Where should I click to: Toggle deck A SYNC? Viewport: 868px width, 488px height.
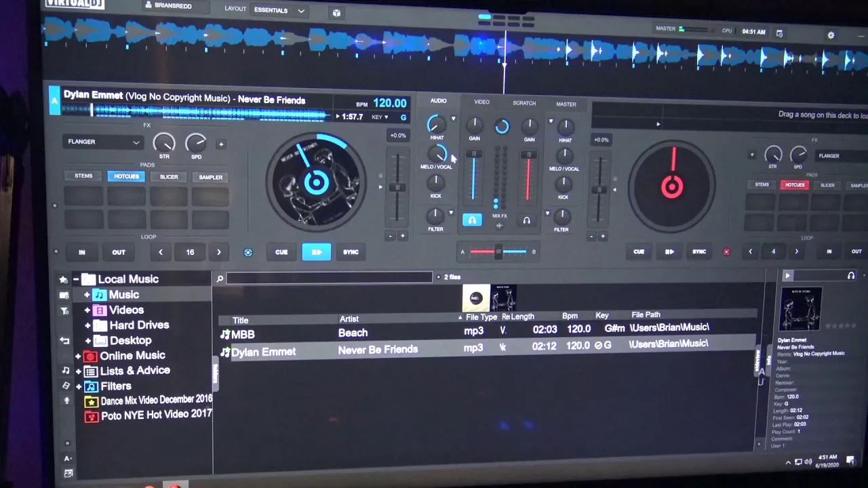click(x=351, y=252)
